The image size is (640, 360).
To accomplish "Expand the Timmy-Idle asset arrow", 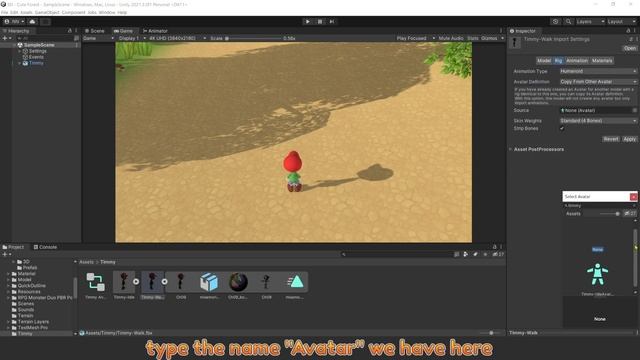I will click(136, 282).
